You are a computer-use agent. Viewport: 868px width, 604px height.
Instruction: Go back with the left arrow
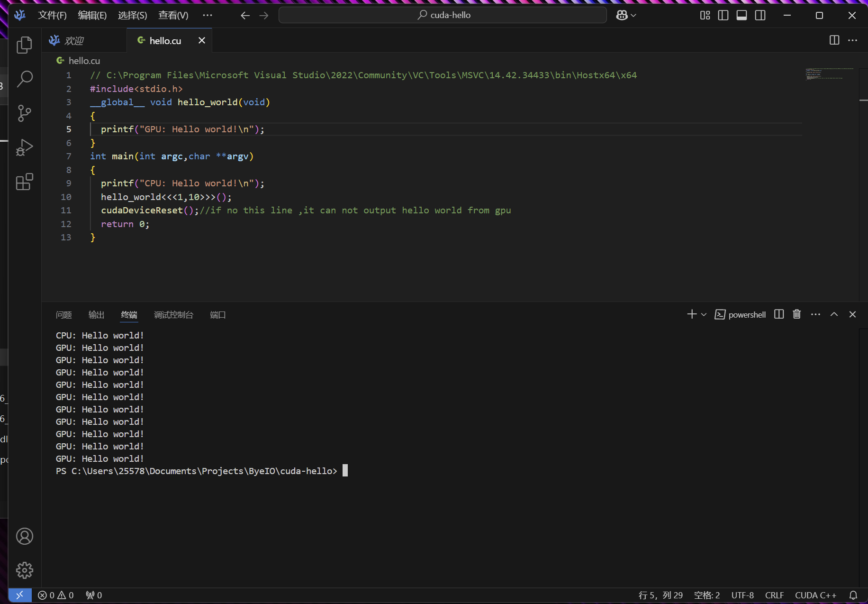click(x=245, y=16)
